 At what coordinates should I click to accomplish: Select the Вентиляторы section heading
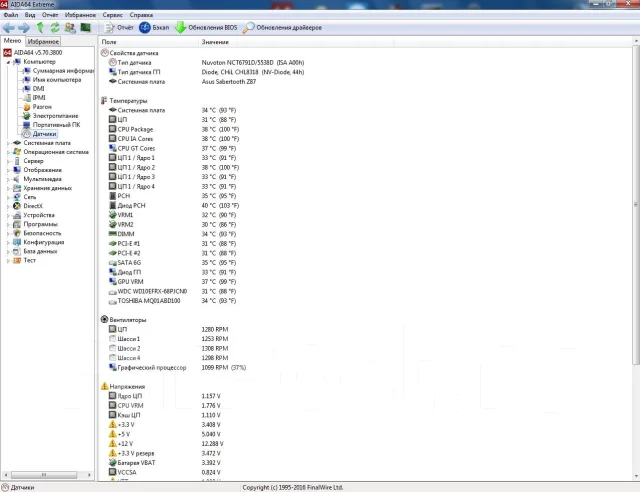[128, 320]
